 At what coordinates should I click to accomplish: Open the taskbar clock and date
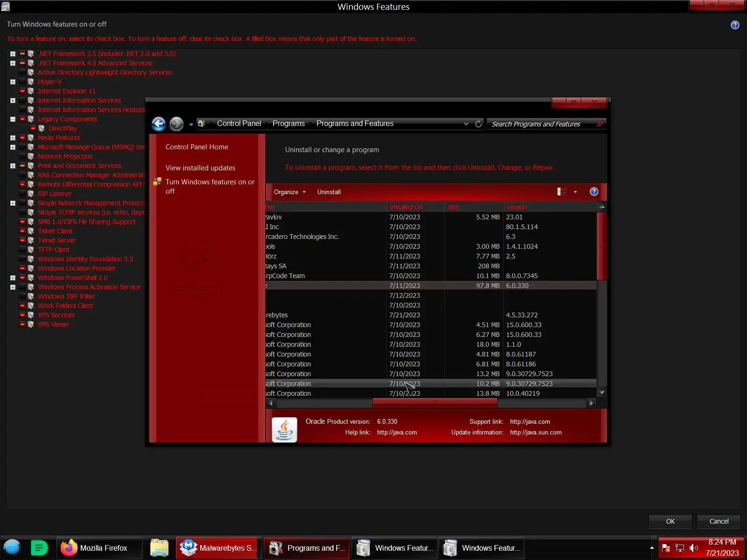[722, 547]
